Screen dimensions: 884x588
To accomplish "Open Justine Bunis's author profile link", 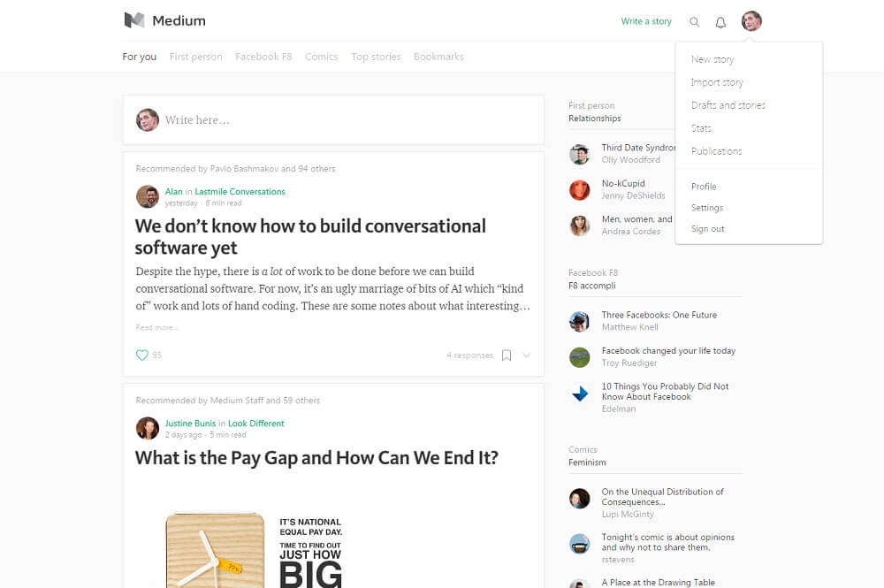I will coord(190,424).
